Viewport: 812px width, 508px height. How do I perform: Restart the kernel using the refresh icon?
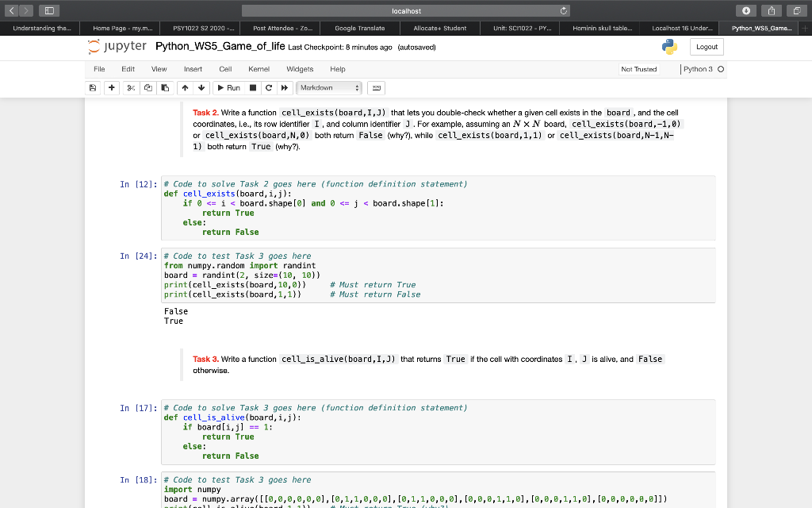click(269, 87)
